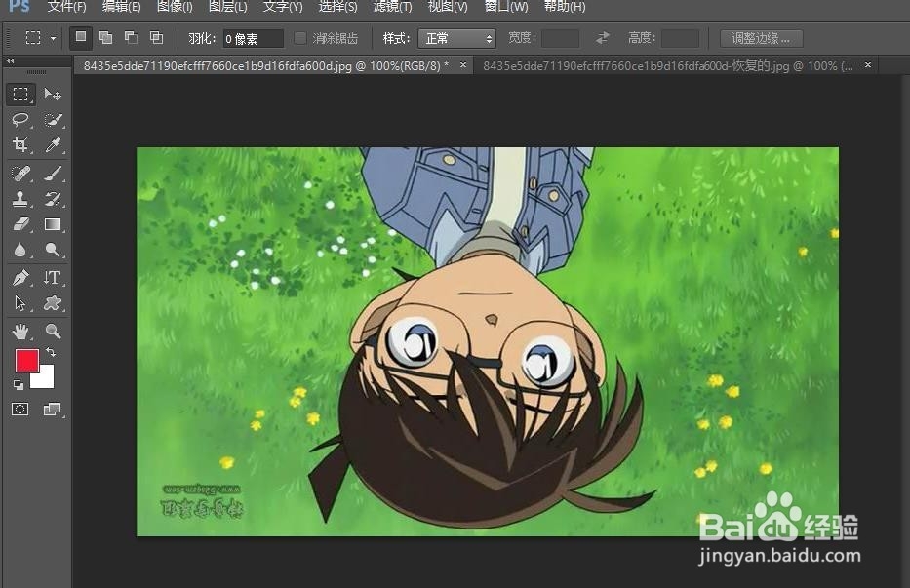This screenshot has width=910, height=588.
Task: Click the 高度 height input field
Action: pos(680,38)
